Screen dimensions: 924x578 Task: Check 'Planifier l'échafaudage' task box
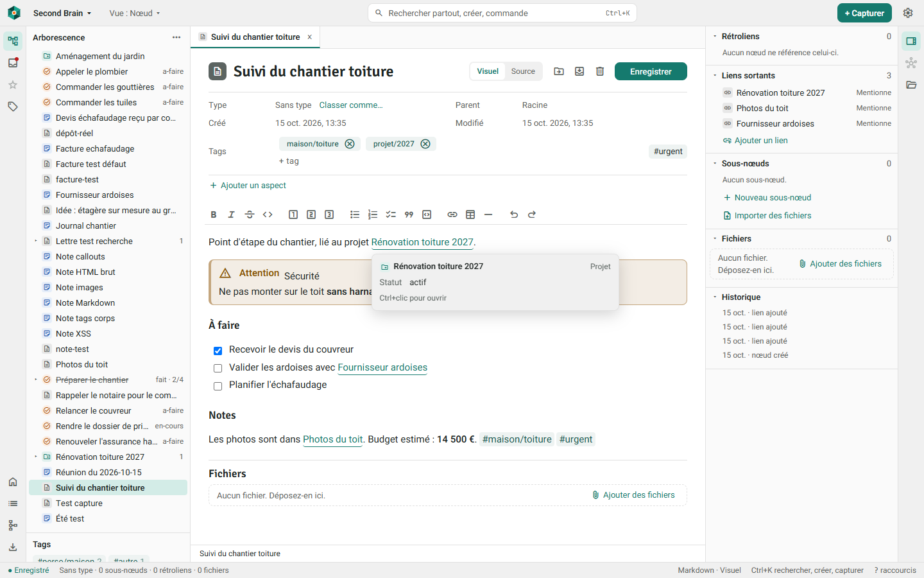pos(218,386)
